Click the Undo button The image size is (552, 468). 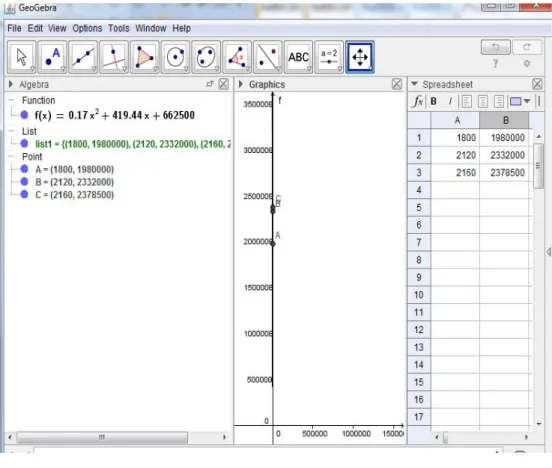coord(496,47)
